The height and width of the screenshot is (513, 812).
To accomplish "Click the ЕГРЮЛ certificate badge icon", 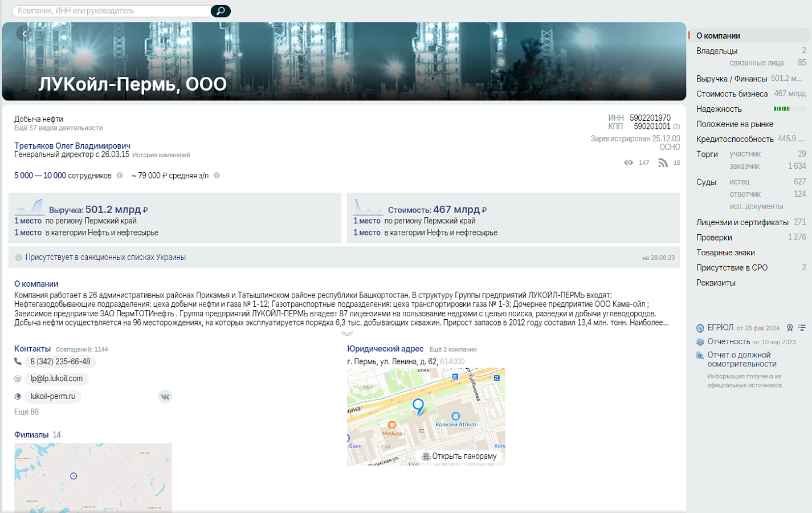I will pyautogui.click(x=790, y=328).
